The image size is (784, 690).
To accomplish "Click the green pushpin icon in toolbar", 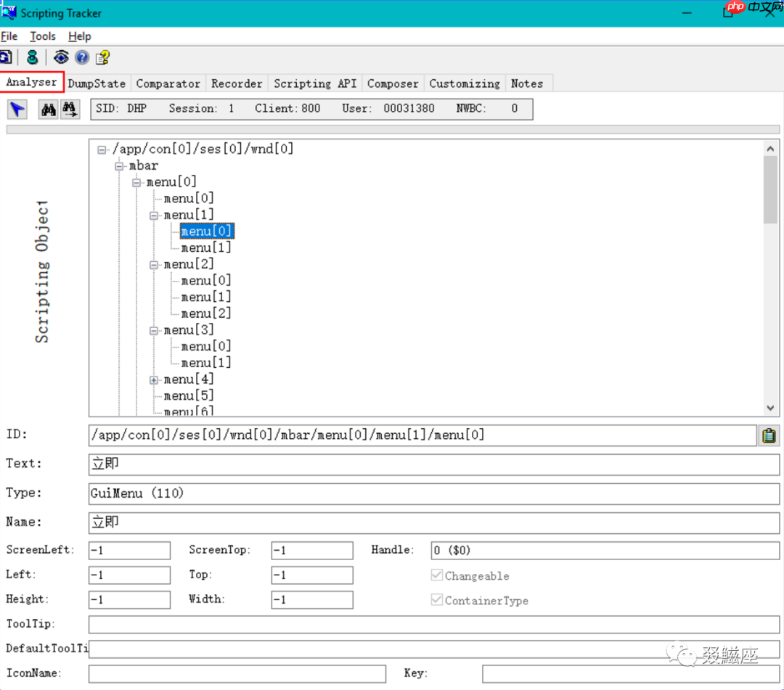I will pyautogui.click(x=32, y=57).
